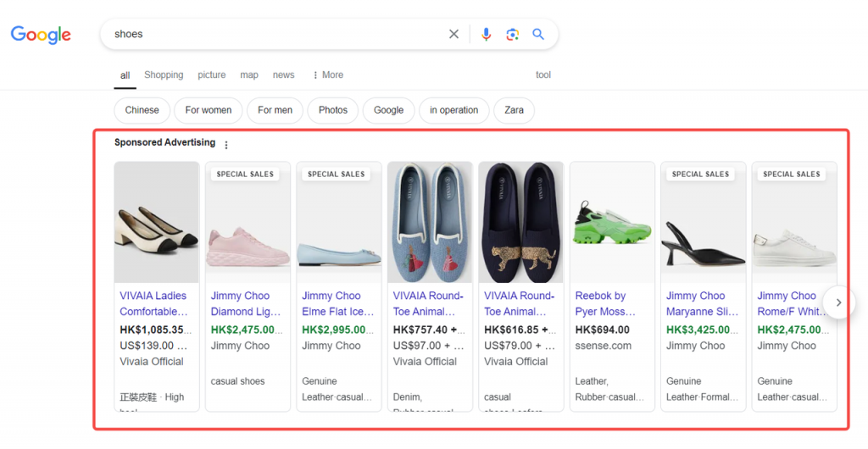868x449 pixels.
Task: Expand the More menu
Action: tap(328, 75)
